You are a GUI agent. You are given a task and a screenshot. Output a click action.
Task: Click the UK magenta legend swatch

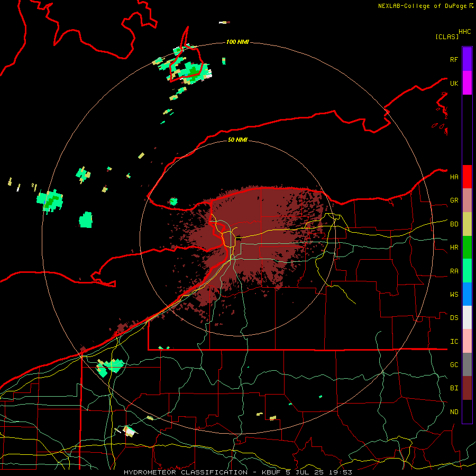coord(467,83)
